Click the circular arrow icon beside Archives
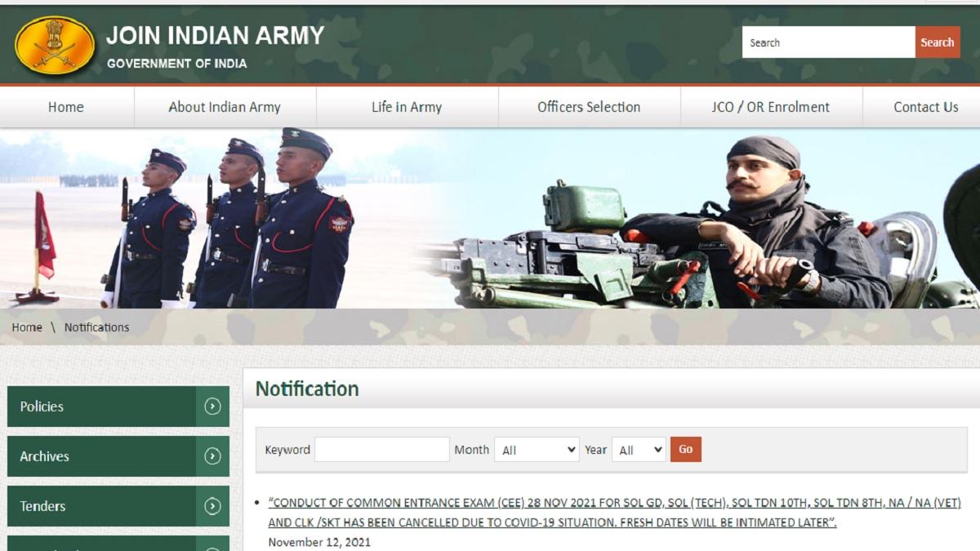Image resolution: width=980 pixels, height=551 pixels. [x=212, y=456]
